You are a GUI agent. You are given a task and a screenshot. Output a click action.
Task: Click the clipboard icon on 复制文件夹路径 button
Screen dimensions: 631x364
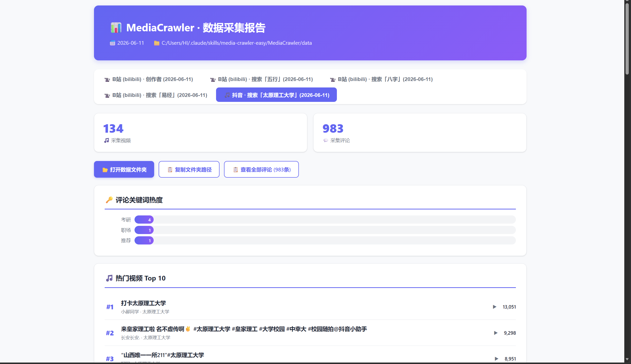[x=170, y=170]
